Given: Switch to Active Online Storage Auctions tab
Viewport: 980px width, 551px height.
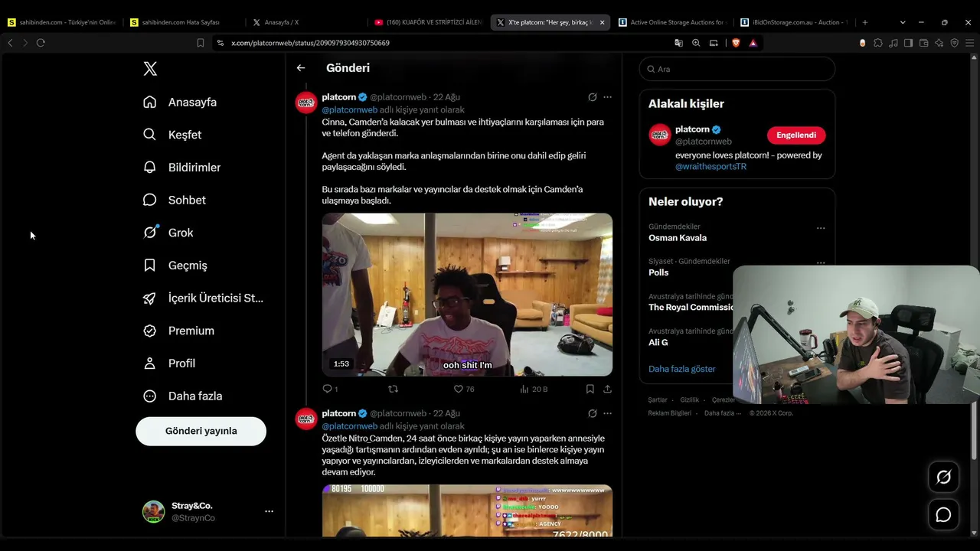Looking at the screenshot, I should (x=674, y=22).
